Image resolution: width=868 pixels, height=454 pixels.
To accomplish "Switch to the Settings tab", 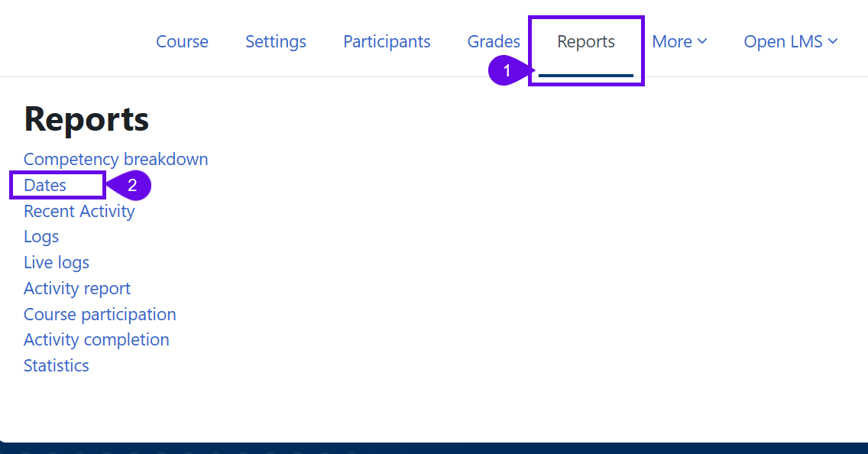I will (276, 41).
